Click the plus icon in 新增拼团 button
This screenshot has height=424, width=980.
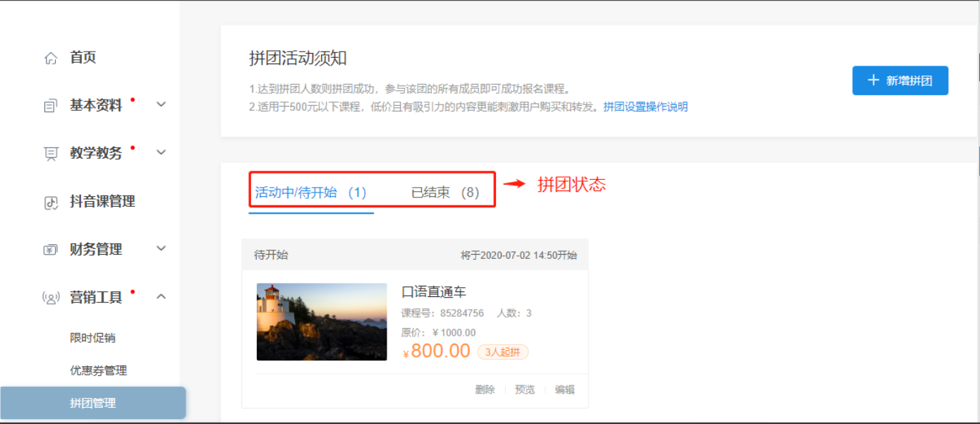click(873, 80)
